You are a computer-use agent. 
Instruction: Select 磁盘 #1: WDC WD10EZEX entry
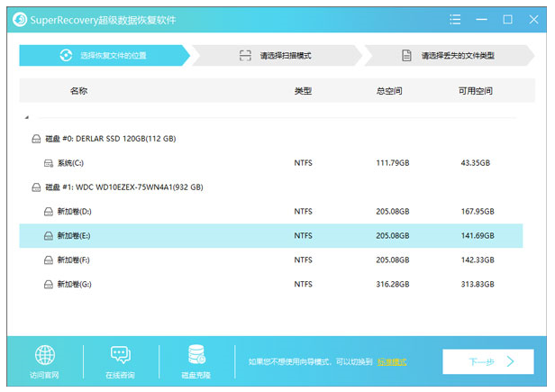(124, 187)
